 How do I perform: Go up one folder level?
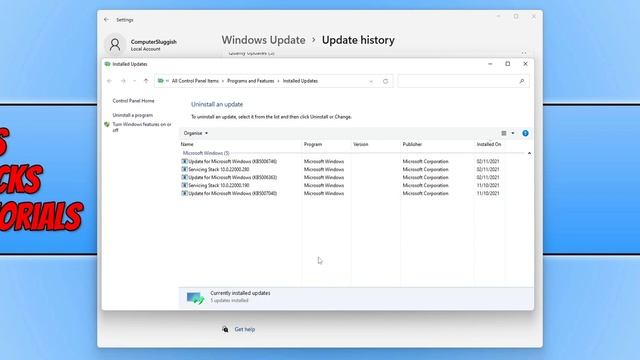point(146,81)
